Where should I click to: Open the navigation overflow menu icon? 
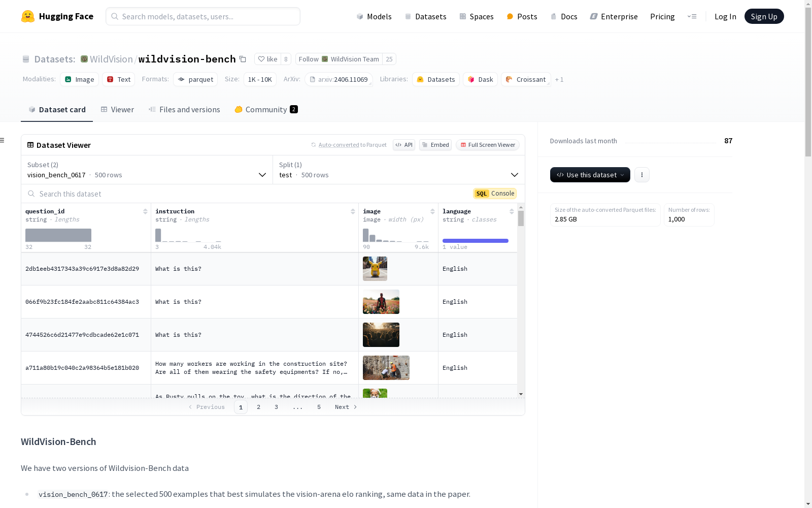[692, 16]
